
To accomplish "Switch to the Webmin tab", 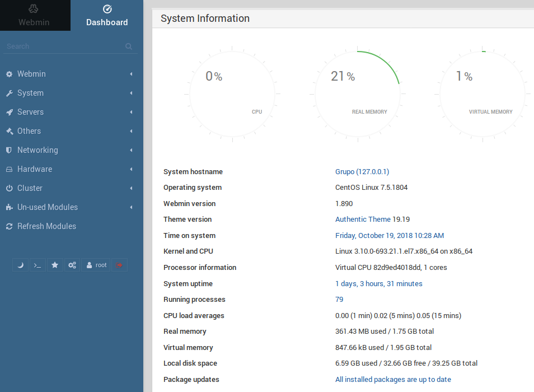I will point(35,16).
